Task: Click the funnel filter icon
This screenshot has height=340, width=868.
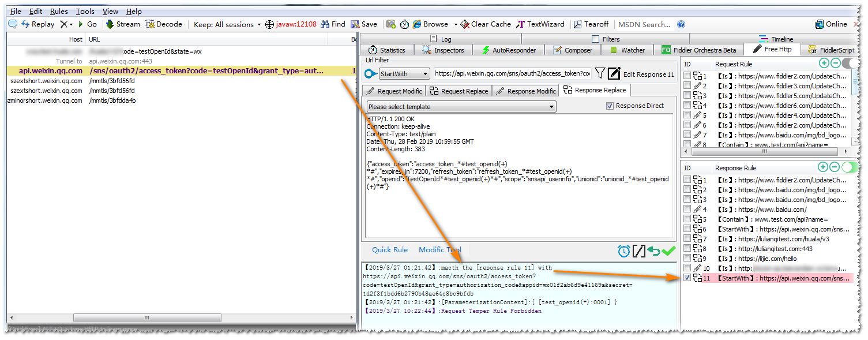Action: [600, 73]
